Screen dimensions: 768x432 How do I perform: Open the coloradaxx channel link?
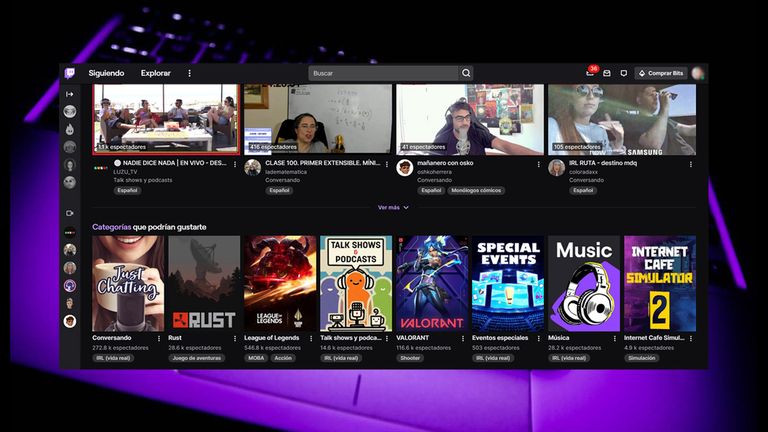coord(583,172)
